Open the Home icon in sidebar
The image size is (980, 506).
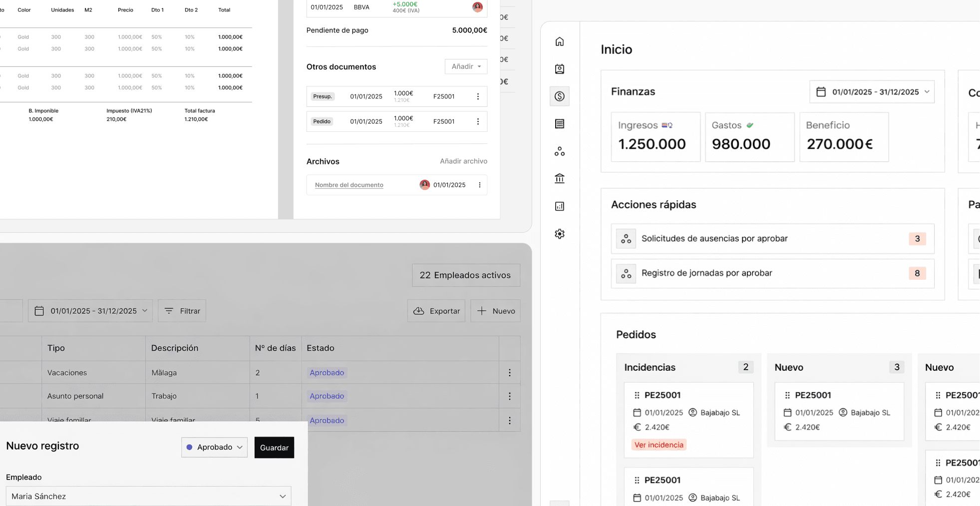pyautogui.click(x=559, y=41)
